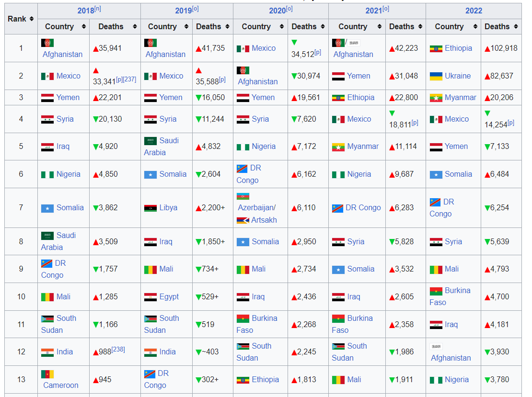The image size is (532, 397).
Task: Click the Rank column header
Action: click(x=21, y=19)
